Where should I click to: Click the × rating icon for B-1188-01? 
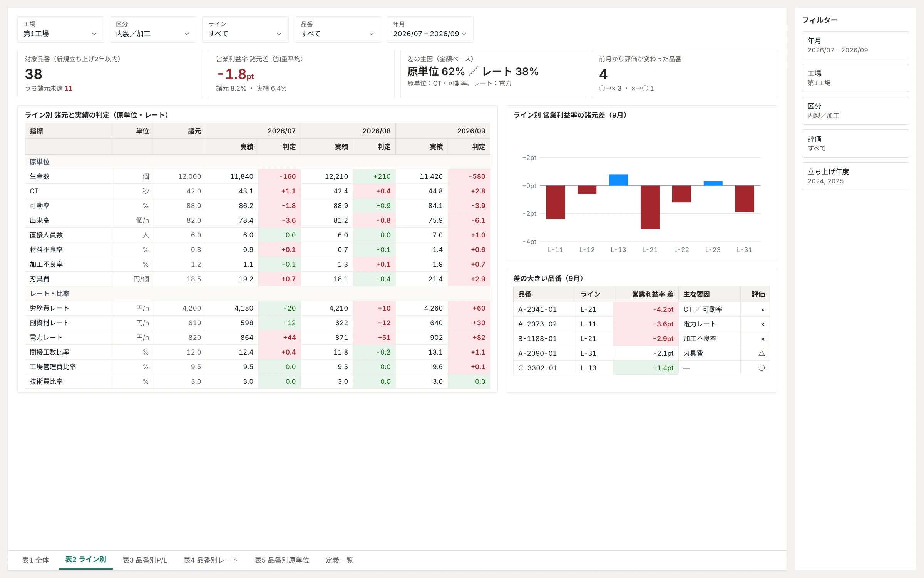click(762, 339)
